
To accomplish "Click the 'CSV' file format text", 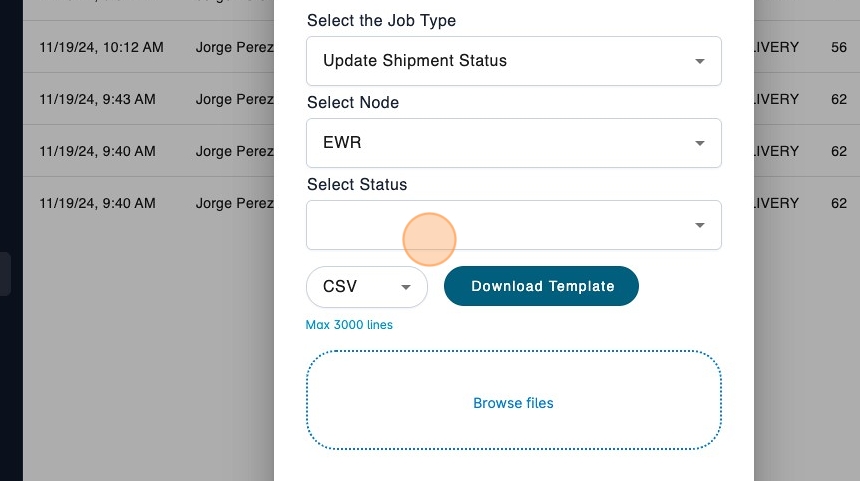I will click(340, 287).
